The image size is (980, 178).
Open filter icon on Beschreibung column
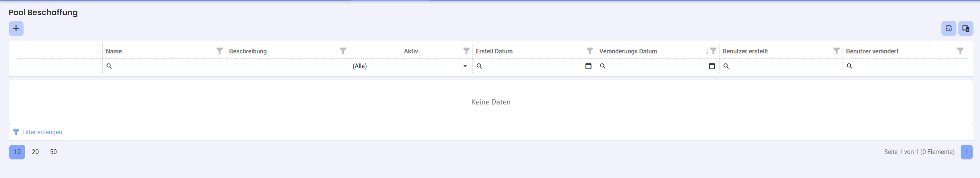pyautogui.click(x=343, y=51)
